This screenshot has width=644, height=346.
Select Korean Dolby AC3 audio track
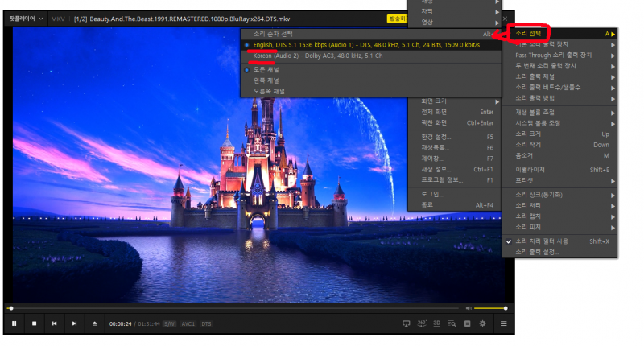coord(370,56)
